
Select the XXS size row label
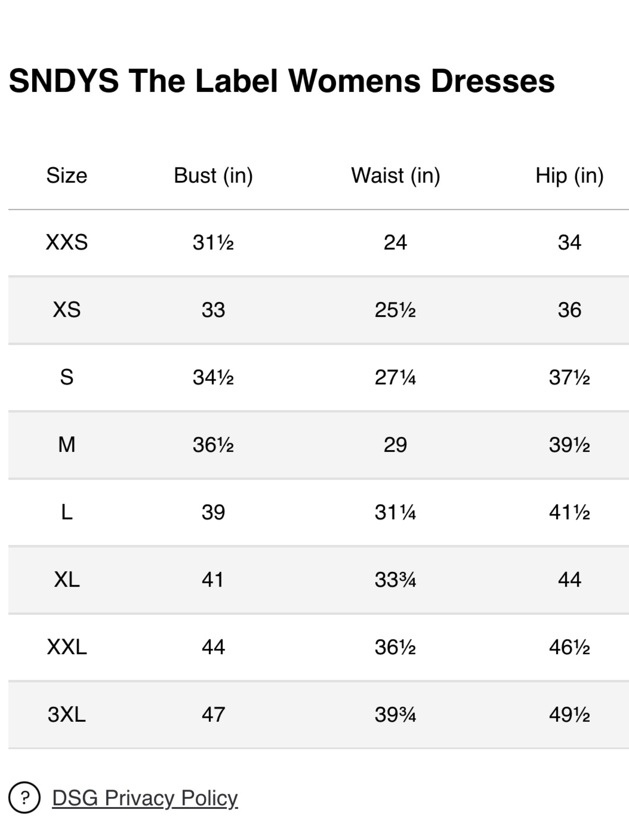click(67, 242)
